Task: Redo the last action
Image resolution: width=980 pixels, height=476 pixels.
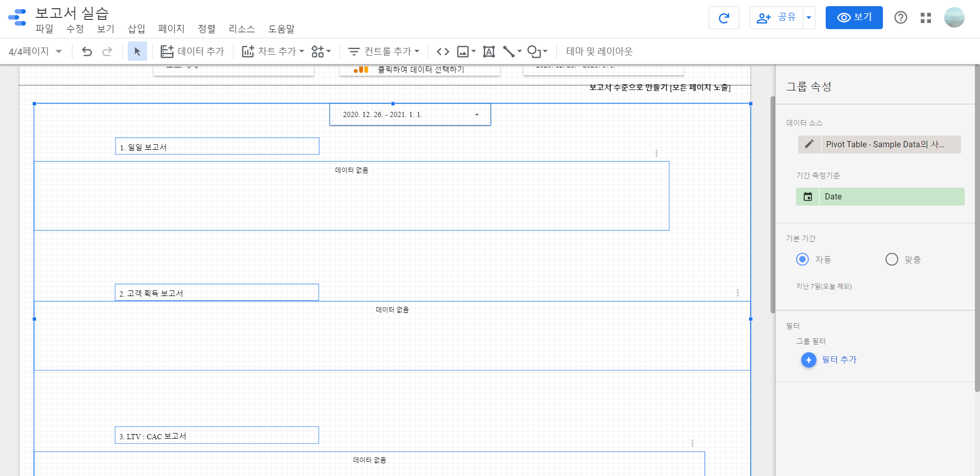Action: click(107, 51)
